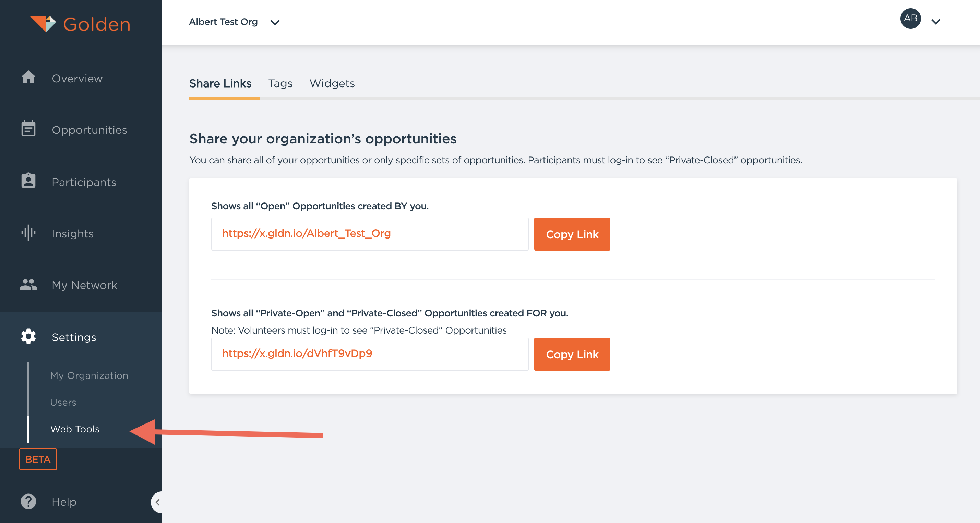Copy the private opportunities dVhfT9vDp9 link
The image size is (980, 523).
point(571,354)
